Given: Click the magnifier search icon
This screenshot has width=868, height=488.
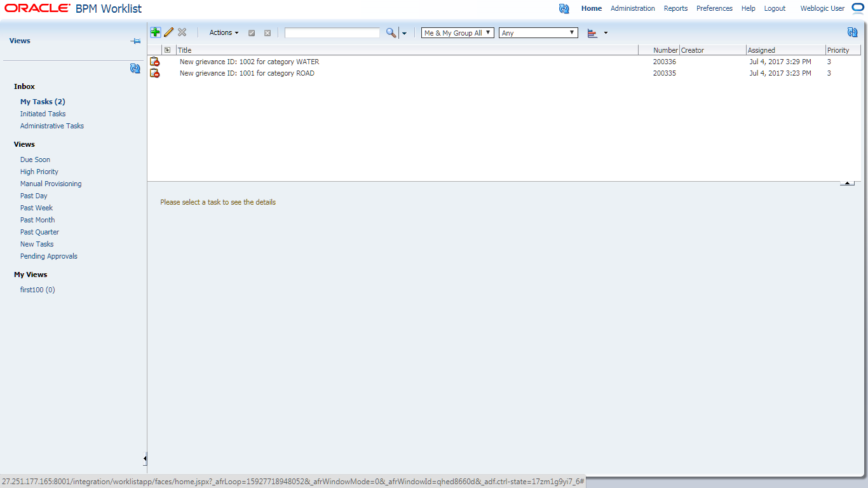Looking at the screenshot, I should click(x=390, y=32).
